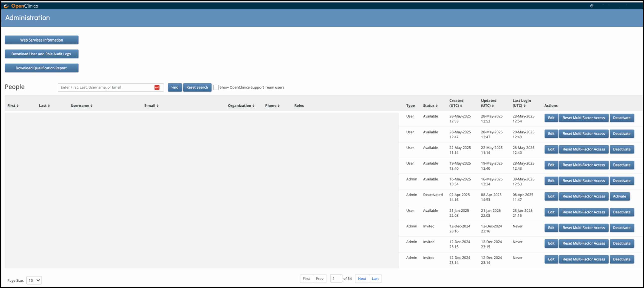
Task: Click the red icon in the search field
Action: click(157, 87)
